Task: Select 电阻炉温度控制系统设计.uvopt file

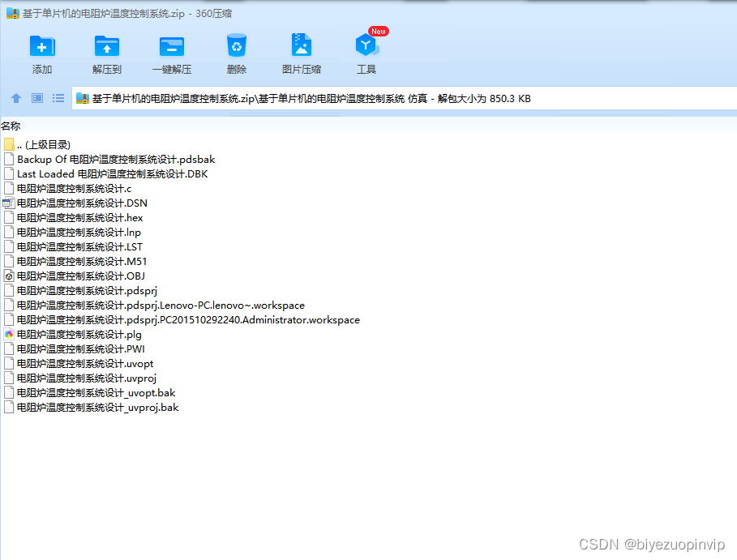Action: click(x=85, y=363)
